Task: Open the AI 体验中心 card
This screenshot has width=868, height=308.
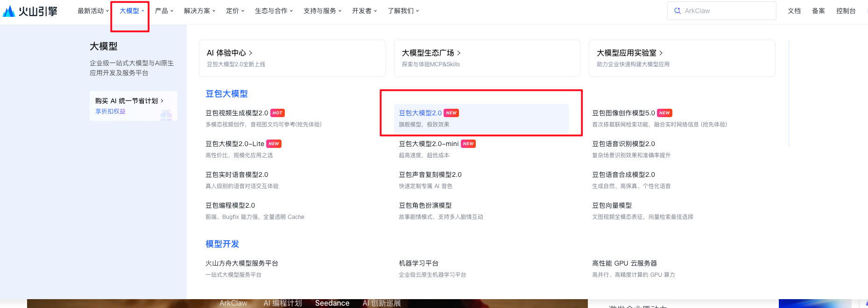Action: pos(292,58)
